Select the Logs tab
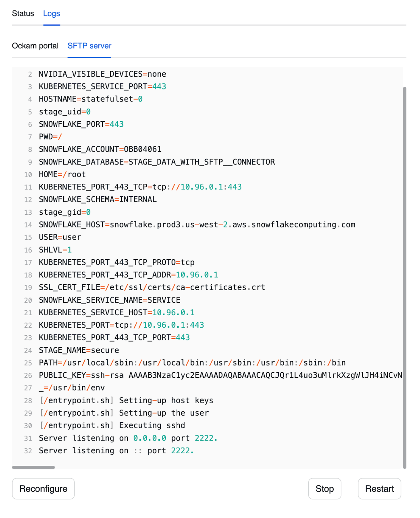420x518 pixels. tap(51, 14)
